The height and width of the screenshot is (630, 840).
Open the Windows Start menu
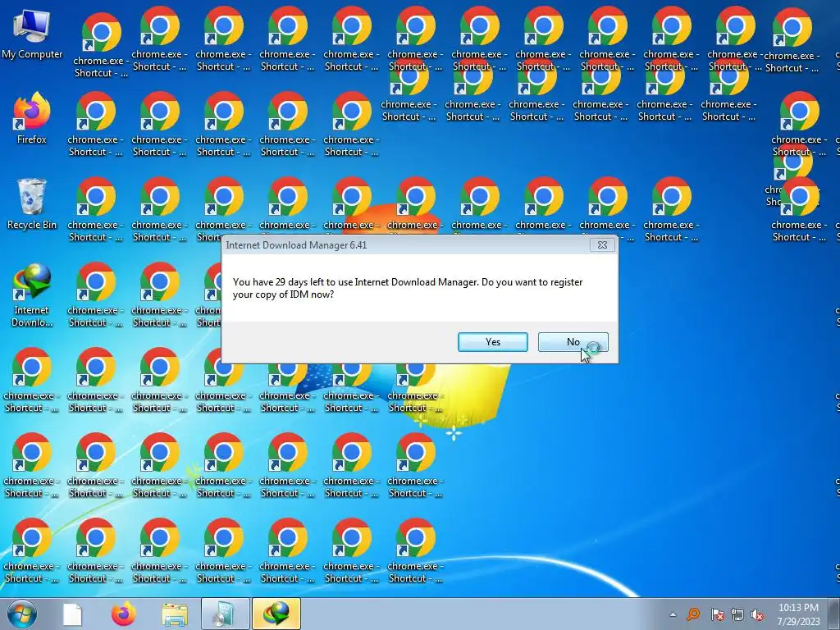click(x=22, y=614)
